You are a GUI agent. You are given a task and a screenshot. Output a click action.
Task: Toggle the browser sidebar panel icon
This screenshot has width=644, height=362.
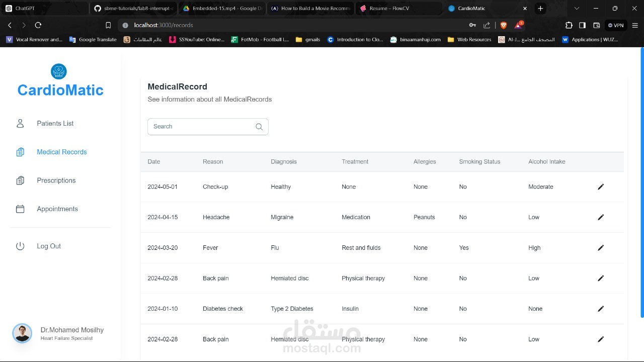click(582, 25)
